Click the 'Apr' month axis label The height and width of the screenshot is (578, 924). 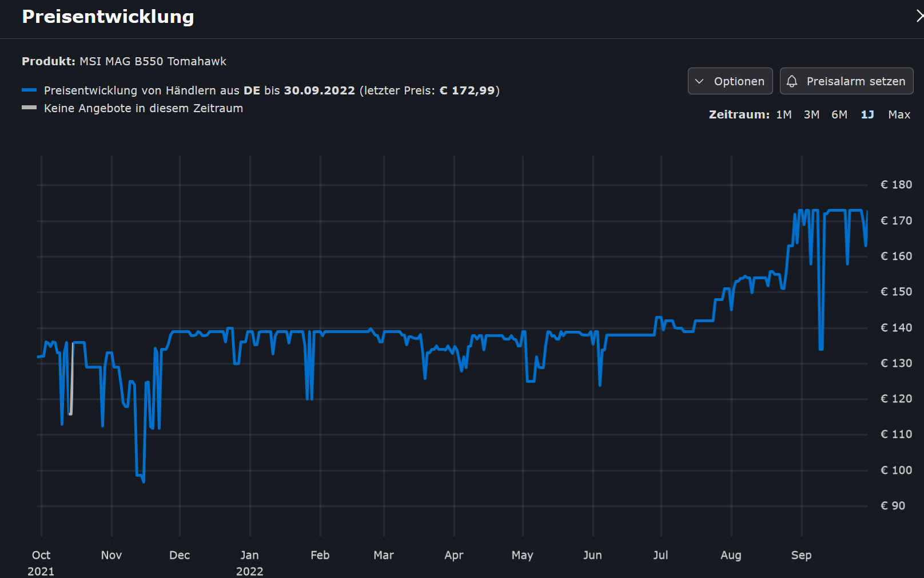(454, 555)
